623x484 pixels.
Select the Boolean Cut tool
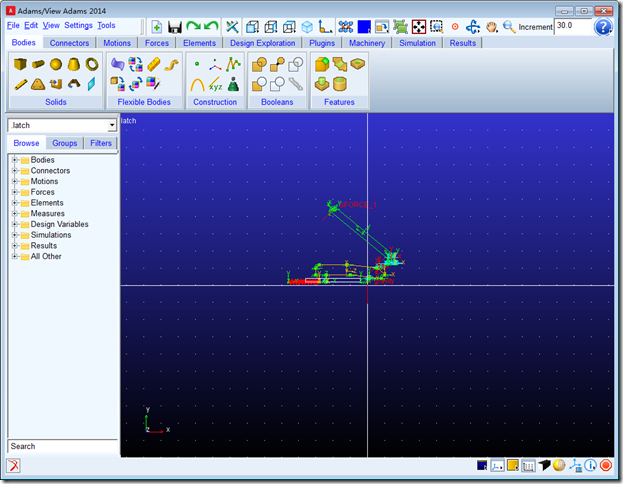point(259,84)
